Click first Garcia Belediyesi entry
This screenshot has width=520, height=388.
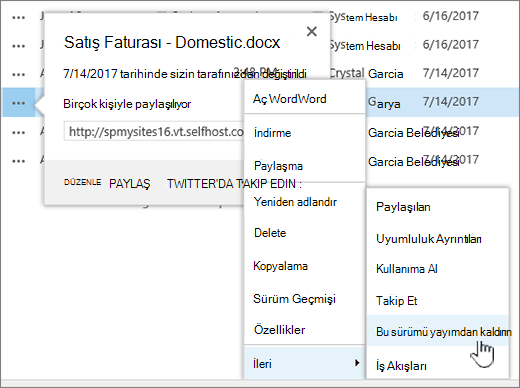pyautogui.click(x=413, y=133)
